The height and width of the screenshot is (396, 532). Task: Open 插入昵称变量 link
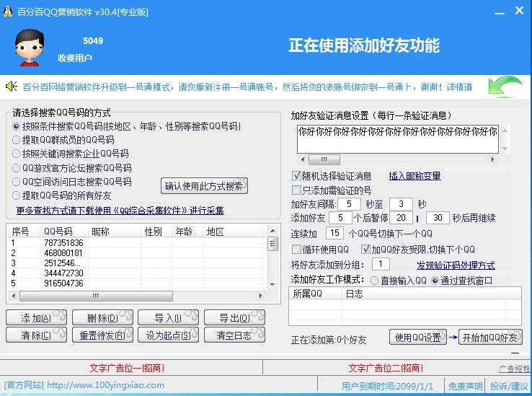[x=414, y=176]
